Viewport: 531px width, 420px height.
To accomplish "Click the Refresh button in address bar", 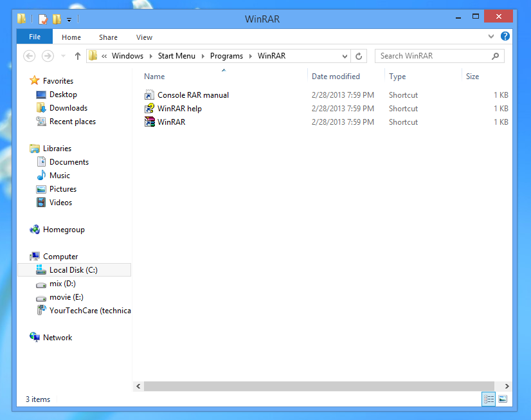I will (359, 56).
